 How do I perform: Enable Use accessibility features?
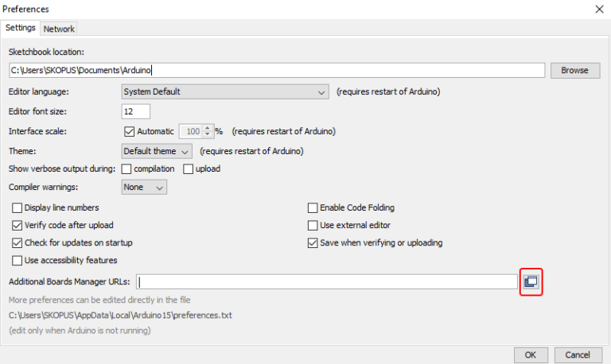[x=18, y=260]
